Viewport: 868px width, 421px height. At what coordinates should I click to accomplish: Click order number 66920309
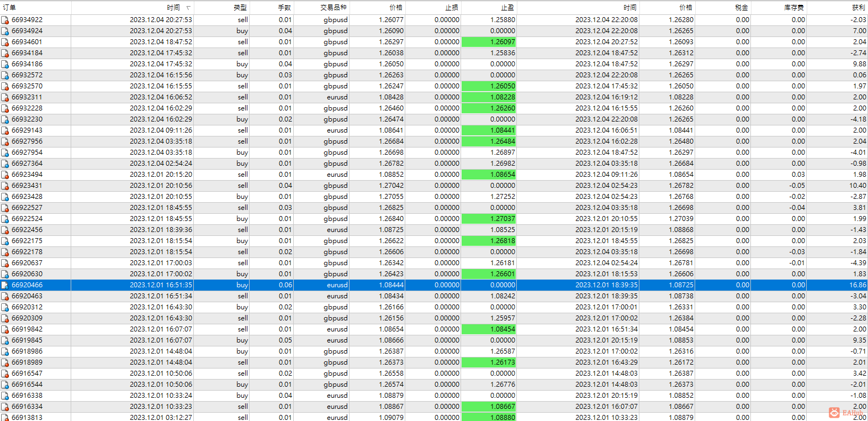pos(27,318)
